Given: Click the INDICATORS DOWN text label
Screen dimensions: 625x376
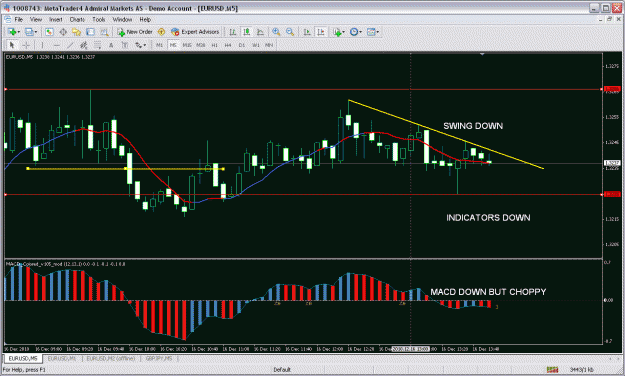Looking at the screenshot, I should tap(488, 218).
